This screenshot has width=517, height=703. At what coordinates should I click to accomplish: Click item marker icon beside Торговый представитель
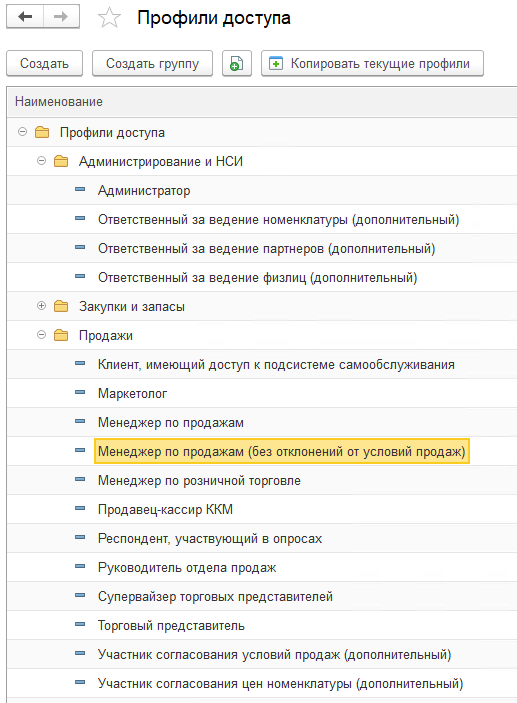[80, 625]
